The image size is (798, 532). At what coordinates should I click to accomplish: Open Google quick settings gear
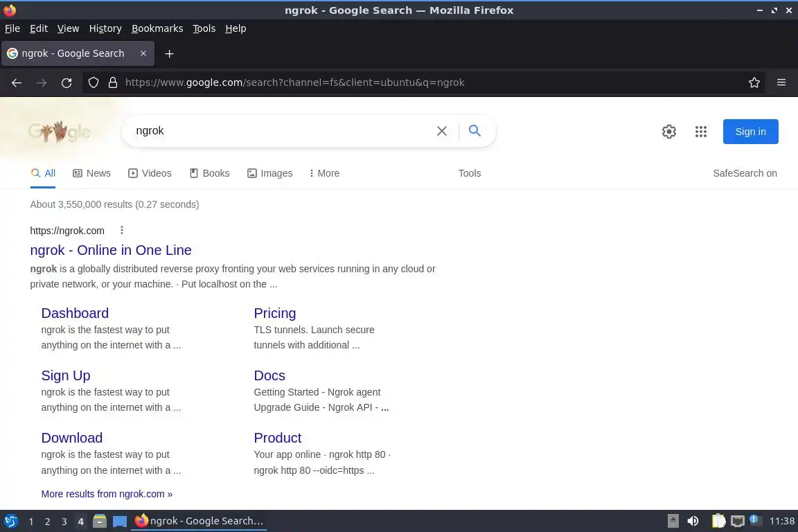(x=668, y=132)
